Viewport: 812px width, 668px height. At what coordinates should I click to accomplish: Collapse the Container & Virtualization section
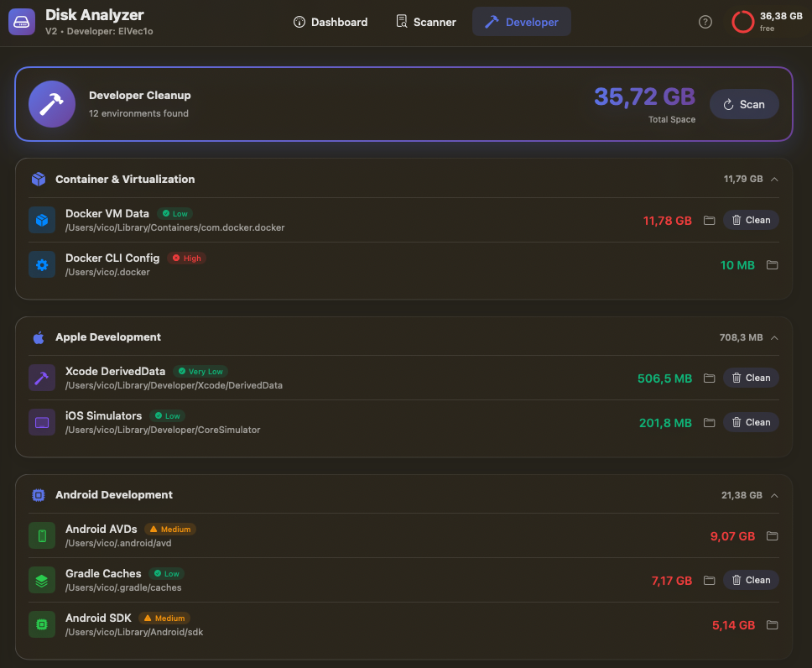[774, 179]
